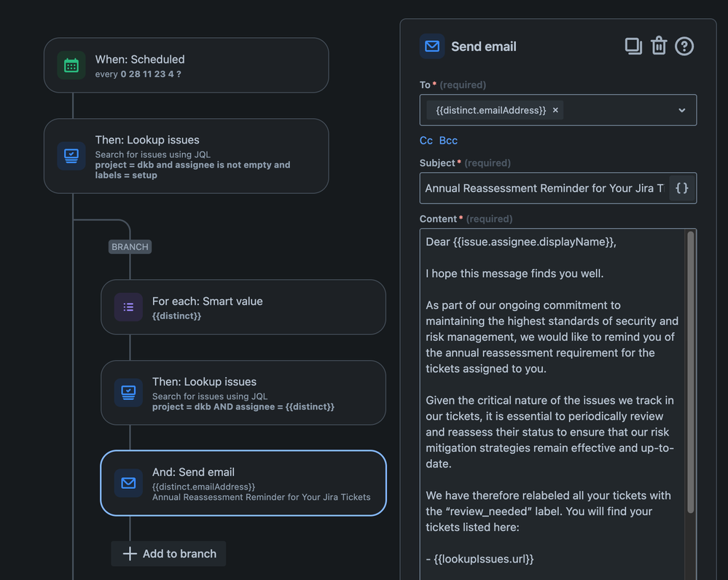Click the Content area scrollbar
The image size is (728, 580).
pos(690,372)
